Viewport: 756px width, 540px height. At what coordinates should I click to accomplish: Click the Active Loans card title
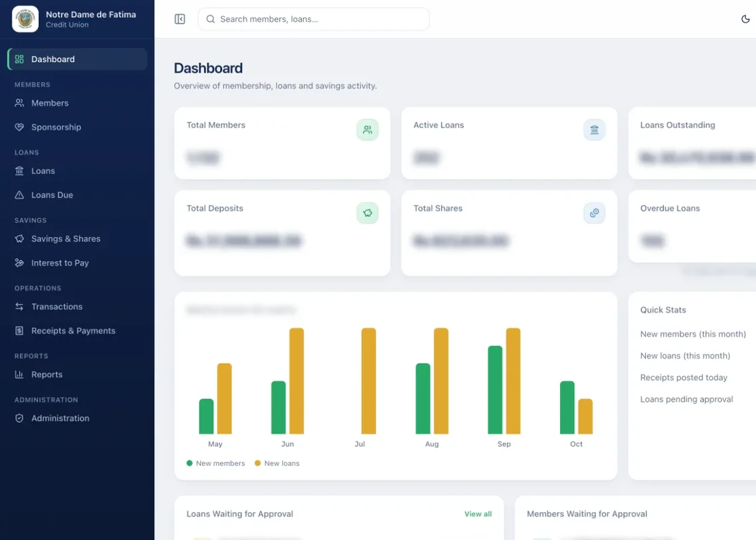click(439, 125)
